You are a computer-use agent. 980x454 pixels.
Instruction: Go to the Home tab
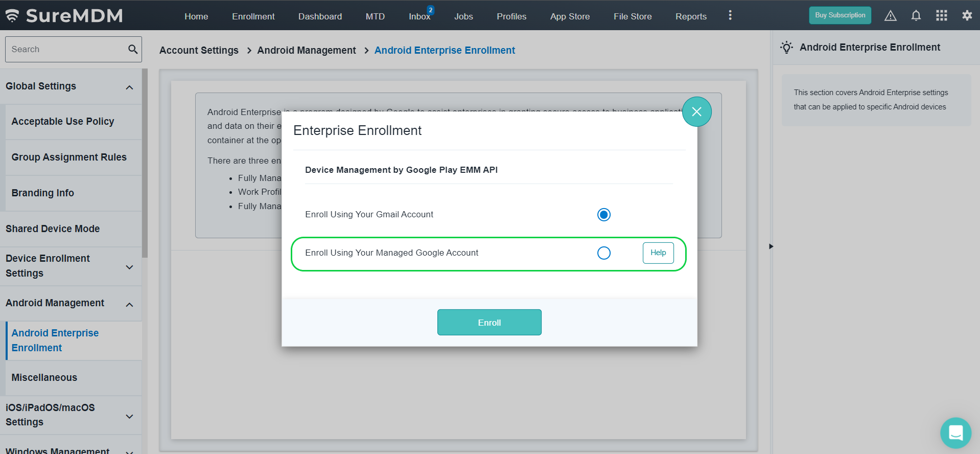(x=196, y=16)
